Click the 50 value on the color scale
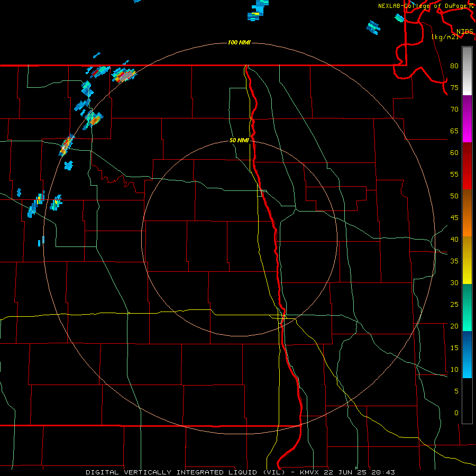 coord(454,196)
